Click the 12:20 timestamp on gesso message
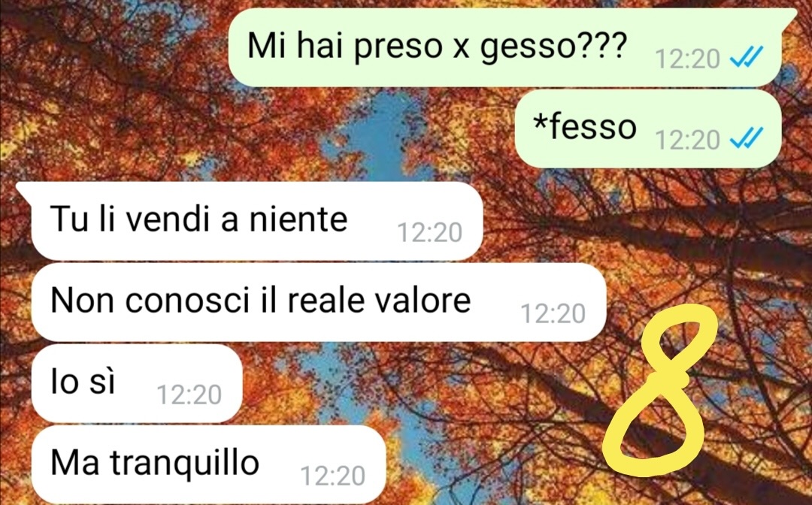The height and width of the screenshot is (505, 812). [687, 59]
